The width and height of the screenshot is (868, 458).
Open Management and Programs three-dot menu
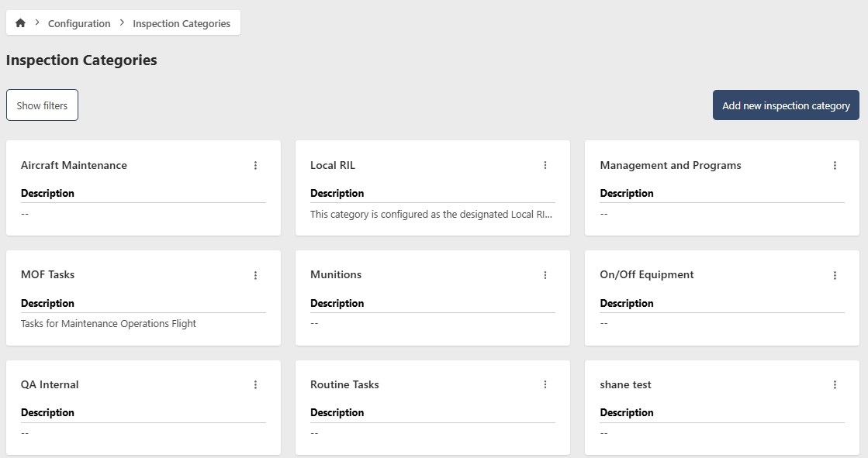[x=835, y=165]
